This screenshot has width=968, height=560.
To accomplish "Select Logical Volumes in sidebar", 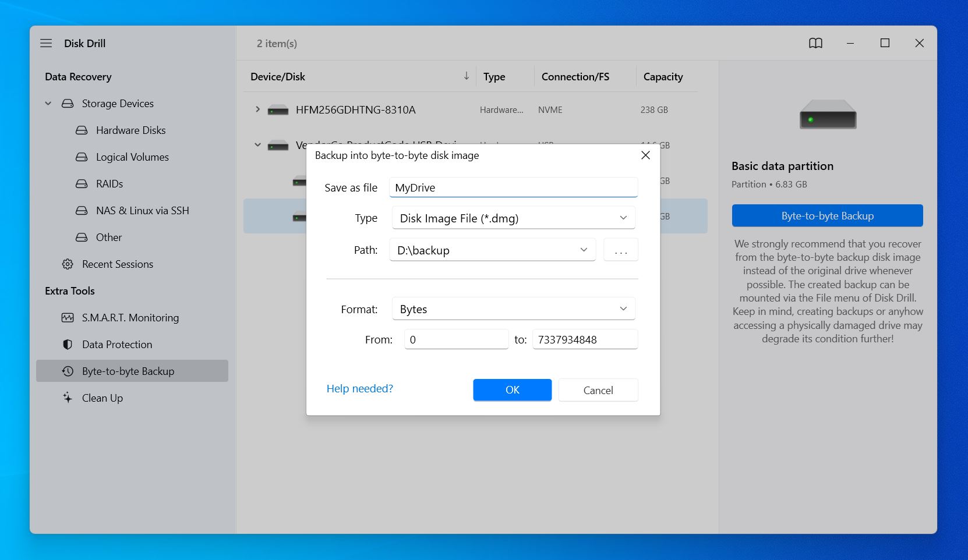I will (x=132, y=157).
